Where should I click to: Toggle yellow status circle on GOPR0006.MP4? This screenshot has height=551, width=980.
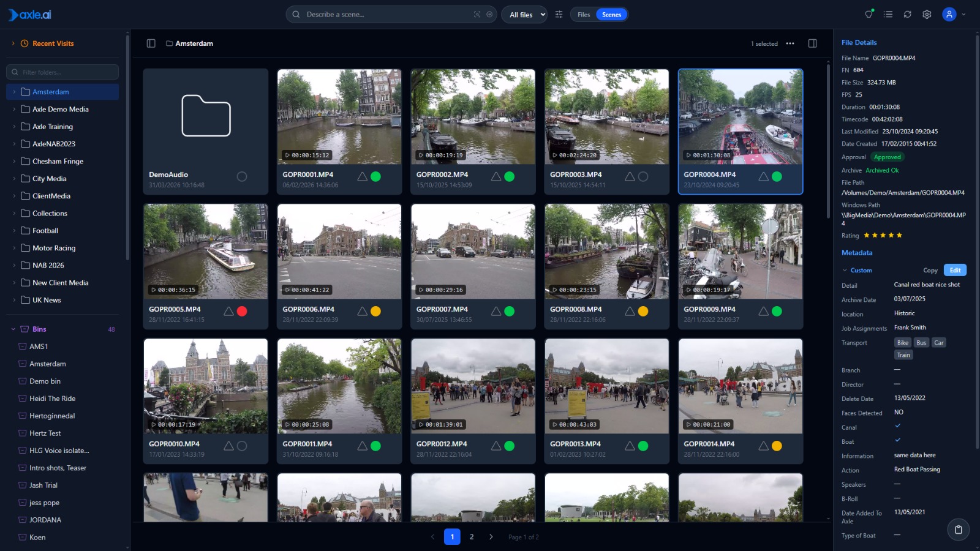coord(376,311)
